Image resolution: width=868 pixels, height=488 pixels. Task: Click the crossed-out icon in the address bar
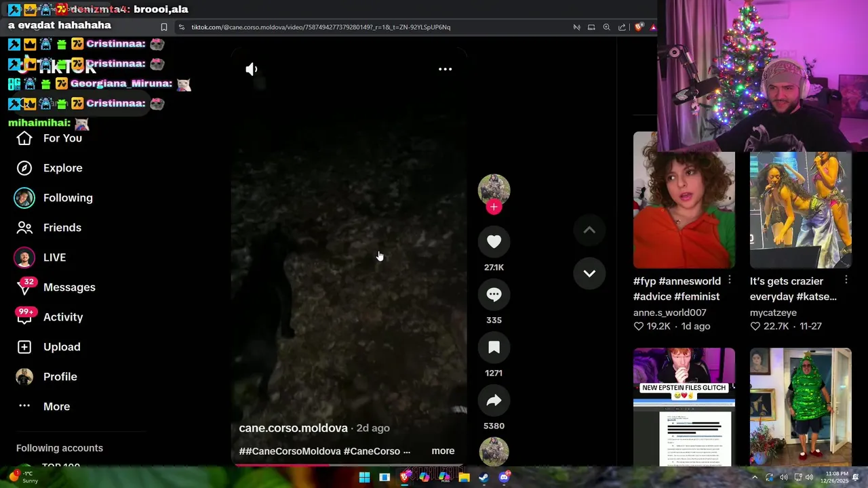click(576, 27)
